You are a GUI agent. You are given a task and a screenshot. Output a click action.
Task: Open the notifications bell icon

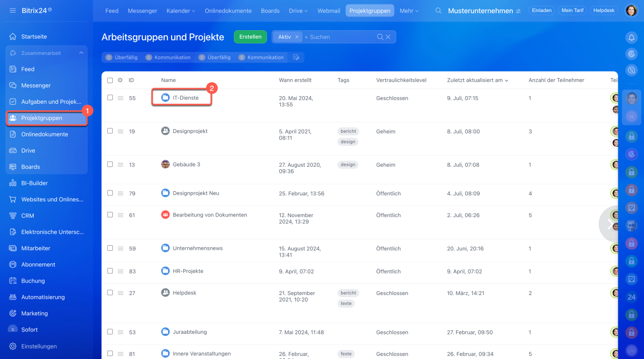(x=631, y=38)
